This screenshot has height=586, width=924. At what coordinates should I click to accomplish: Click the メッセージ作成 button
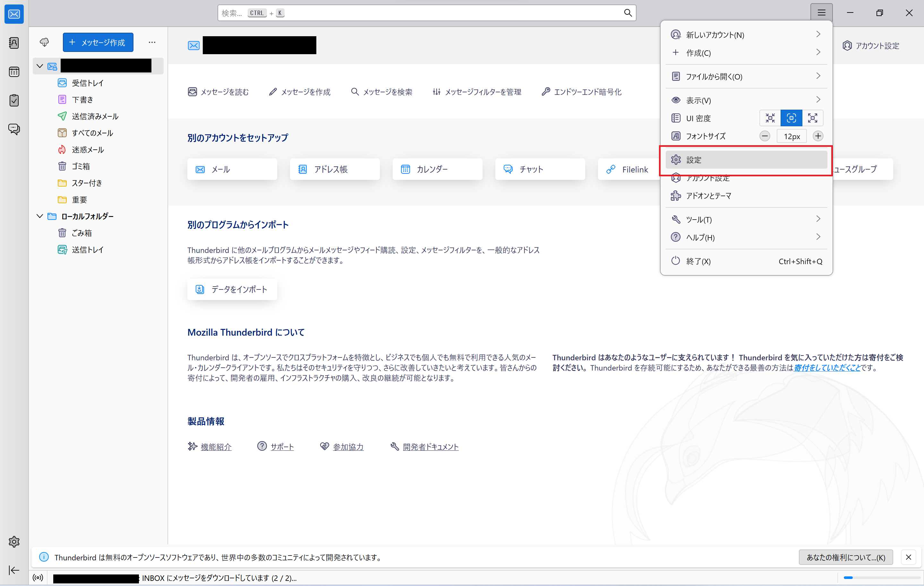coord(98,42)
